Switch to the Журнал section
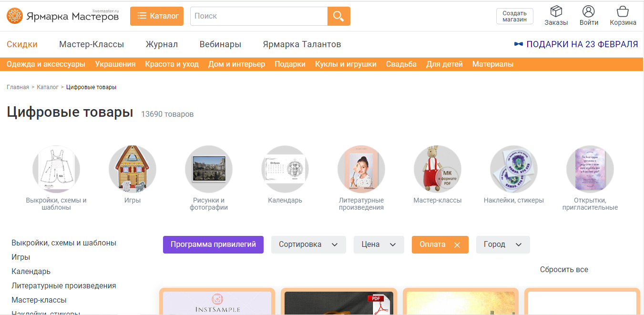 (162, 44)
